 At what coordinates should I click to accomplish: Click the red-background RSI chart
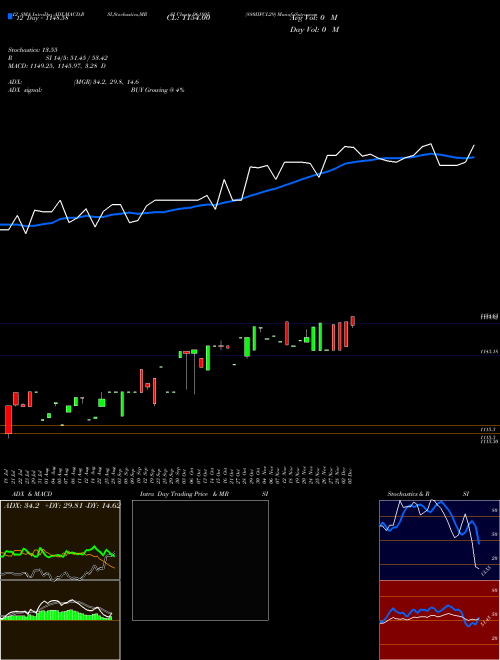coord(439,620)
